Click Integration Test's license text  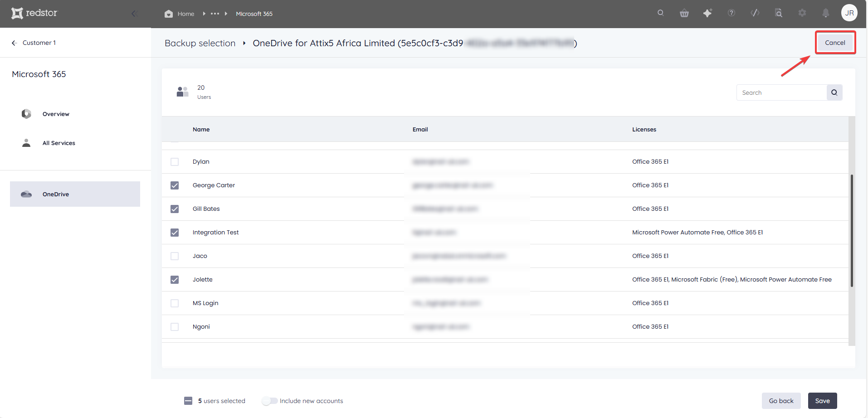[697, 232]
